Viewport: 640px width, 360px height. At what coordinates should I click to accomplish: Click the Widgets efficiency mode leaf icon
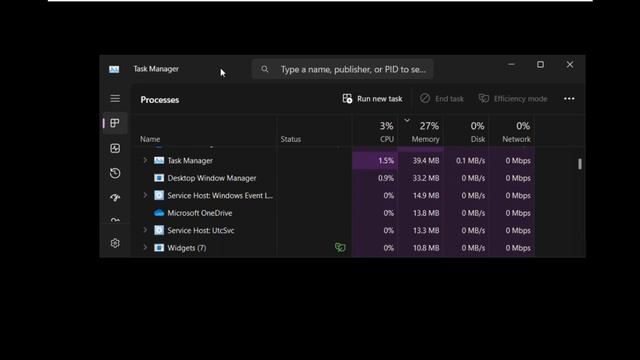point(340,247)
